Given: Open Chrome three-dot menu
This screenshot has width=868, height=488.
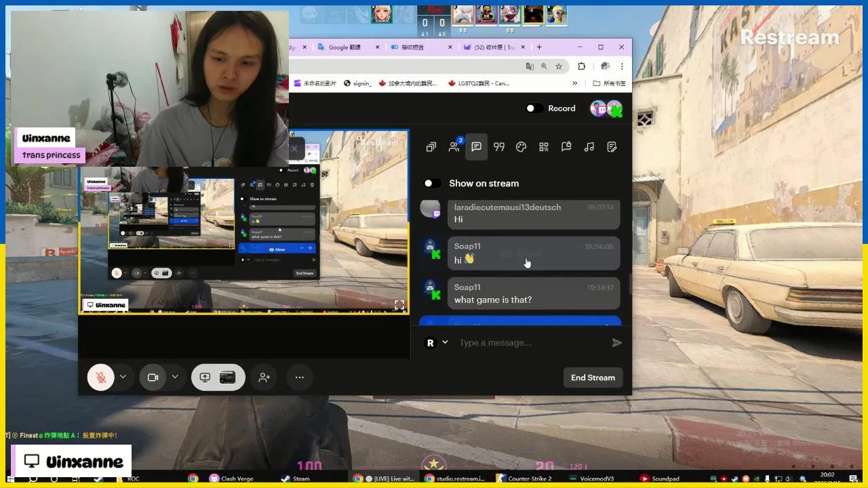Looking at the screenshot, I should pyautogui.click(x=622, y=66).
